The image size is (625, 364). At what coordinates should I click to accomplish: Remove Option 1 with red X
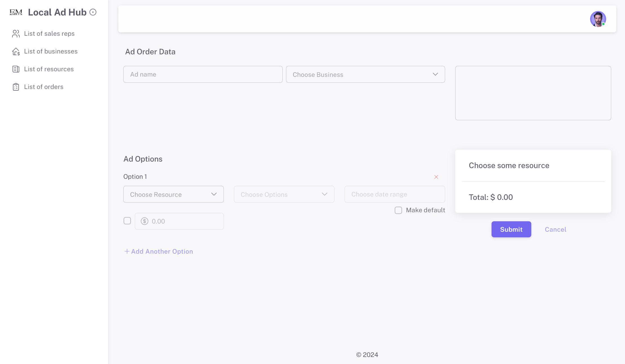(436, 177)
